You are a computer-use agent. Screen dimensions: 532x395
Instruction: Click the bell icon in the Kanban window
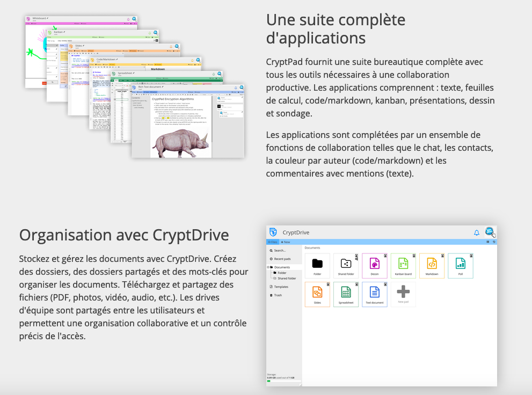(150, 33)
